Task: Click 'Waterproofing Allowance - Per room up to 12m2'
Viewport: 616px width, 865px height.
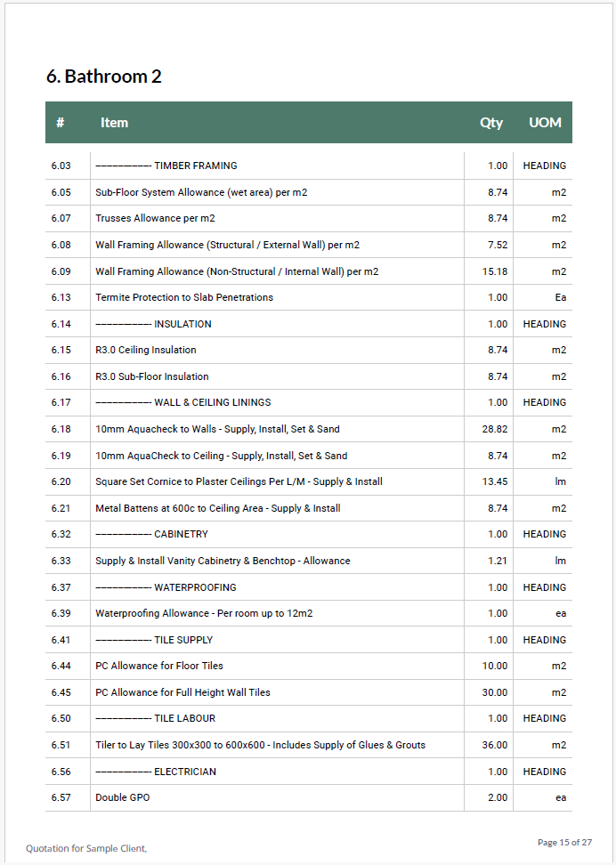Action: (x=204, y=613)
